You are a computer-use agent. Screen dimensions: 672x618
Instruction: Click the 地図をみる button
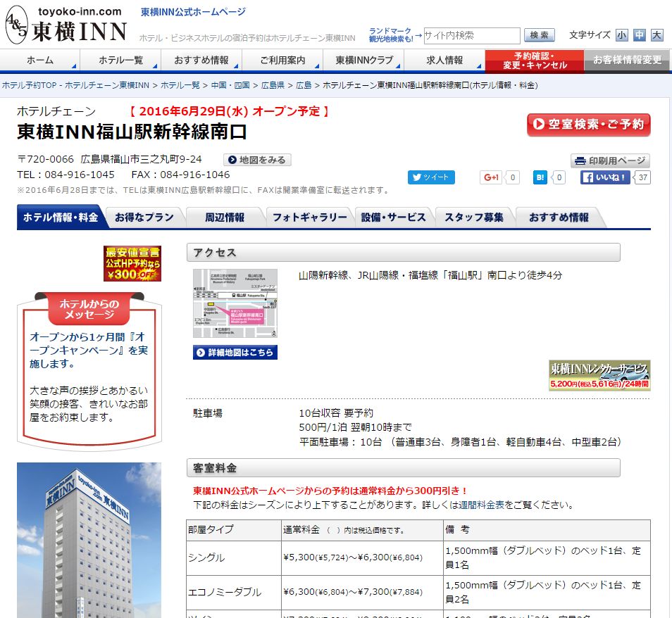pos(257,160)
